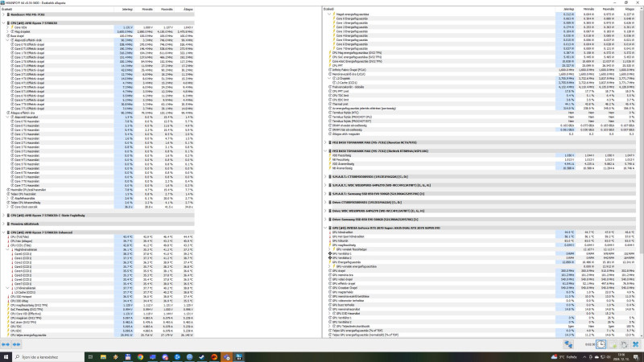Open File Explorer from the taskbar

tap(103, 357)
